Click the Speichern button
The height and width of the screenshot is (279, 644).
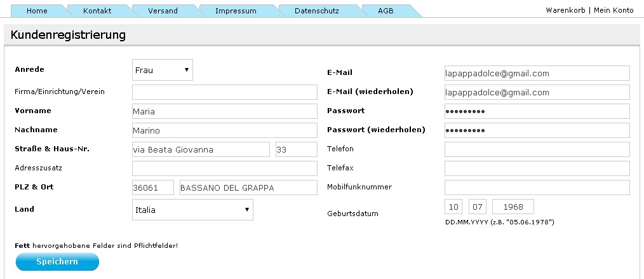click(57, 262)
